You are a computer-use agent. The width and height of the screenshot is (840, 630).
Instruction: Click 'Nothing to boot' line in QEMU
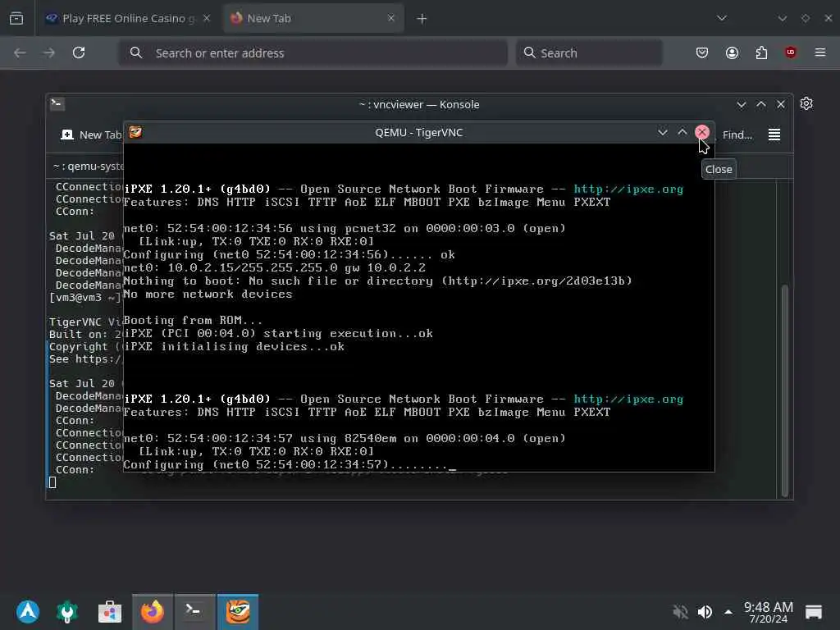click(x=377, y=281)
